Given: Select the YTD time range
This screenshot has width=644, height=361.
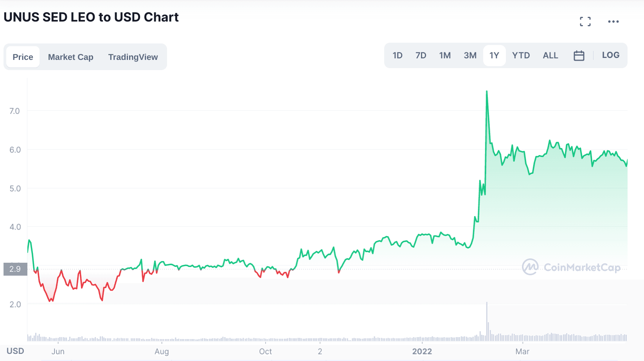Looking at the screenshot, I should [521, 56].
